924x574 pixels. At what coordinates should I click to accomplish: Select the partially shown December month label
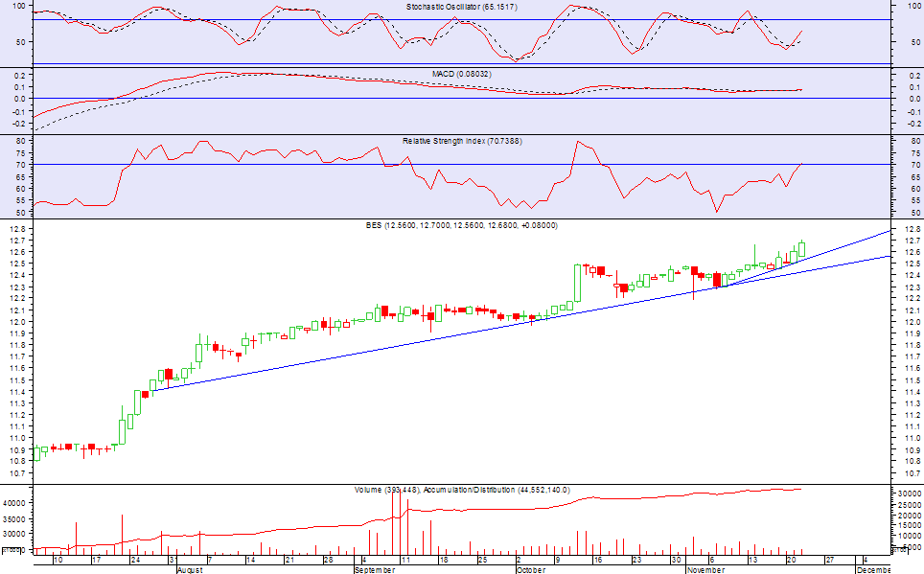click(873, 570)
